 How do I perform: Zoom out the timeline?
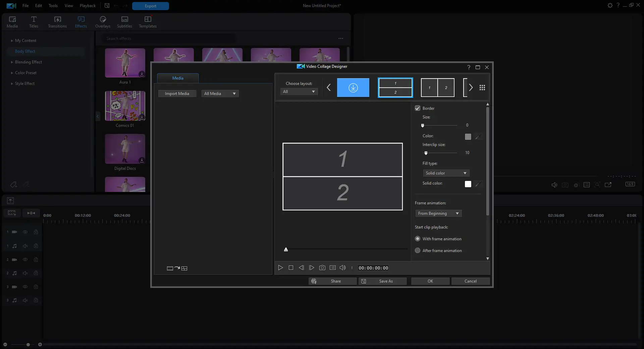[5, 344]
